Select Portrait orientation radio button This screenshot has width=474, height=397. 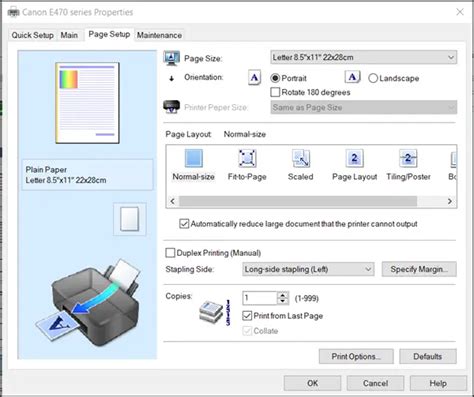(275, 78)
